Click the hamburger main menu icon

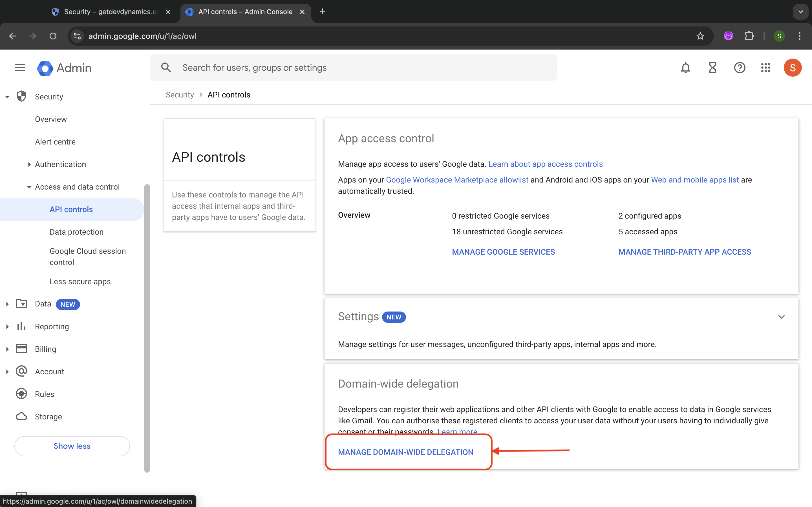tap(20, 68)
